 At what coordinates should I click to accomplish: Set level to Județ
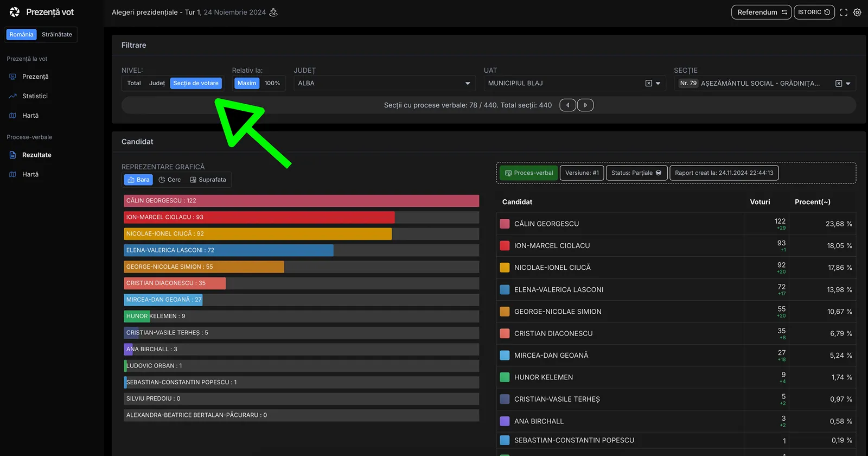[x=157, y=83]
